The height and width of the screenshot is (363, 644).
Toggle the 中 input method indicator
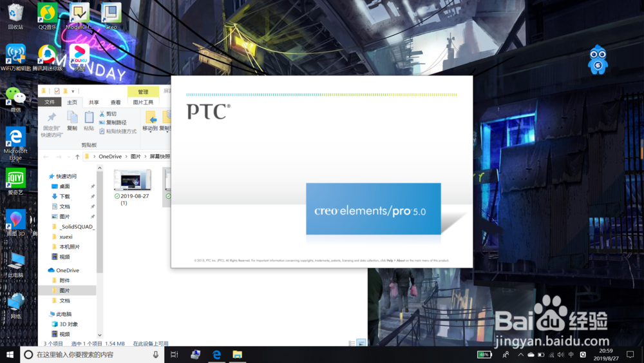(571, 355)
